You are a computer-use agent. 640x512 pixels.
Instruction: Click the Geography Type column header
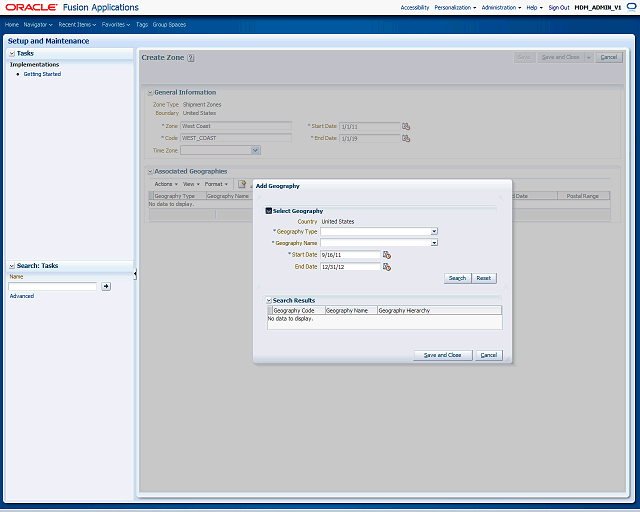tap(180, 196)
